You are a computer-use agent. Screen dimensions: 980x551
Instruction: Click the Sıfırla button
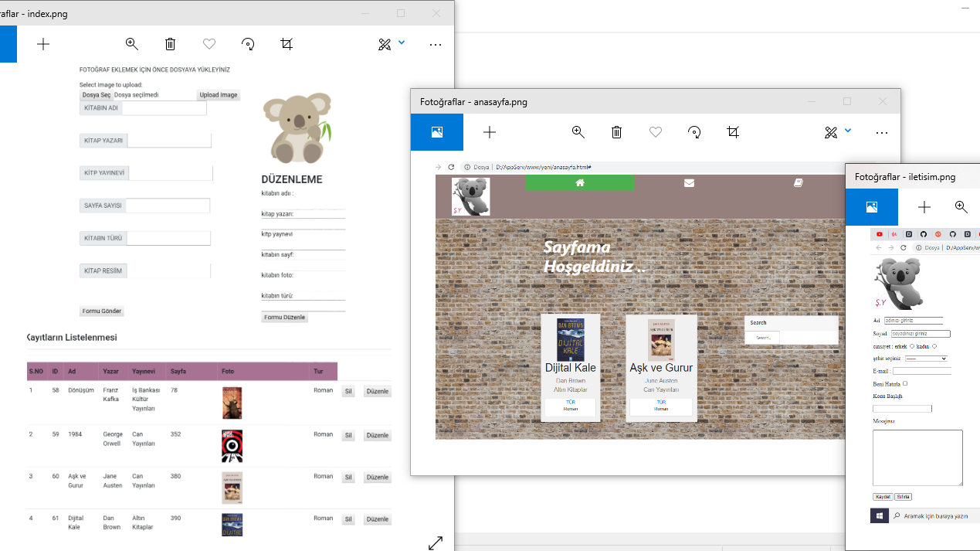904,497
